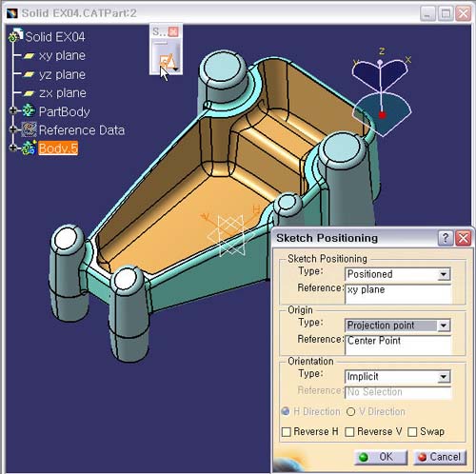Click the Solid EX04 root part icon
The width and height of the screenshot is (476, 474).
15,35
